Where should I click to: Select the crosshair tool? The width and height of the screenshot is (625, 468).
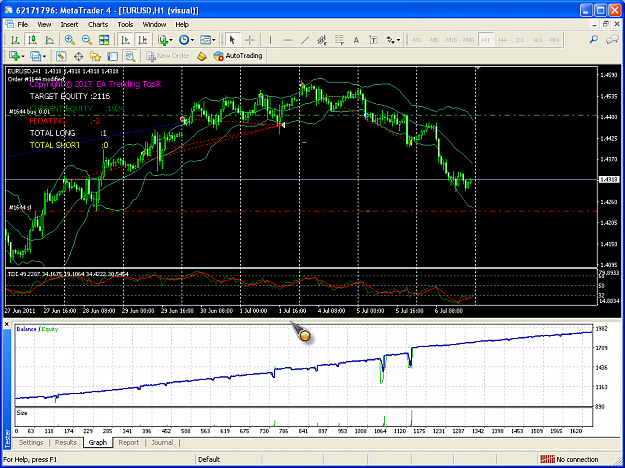click(250, 40)
